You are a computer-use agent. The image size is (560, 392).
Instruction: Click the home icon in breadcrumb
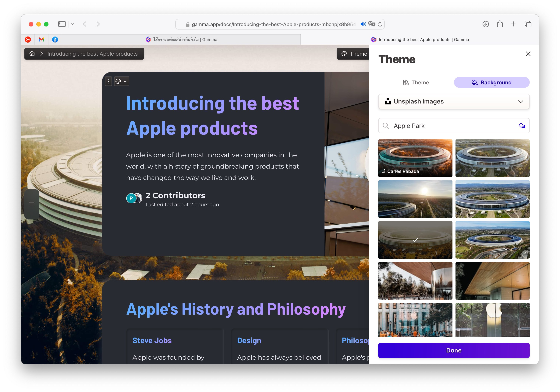click(32, 54)
